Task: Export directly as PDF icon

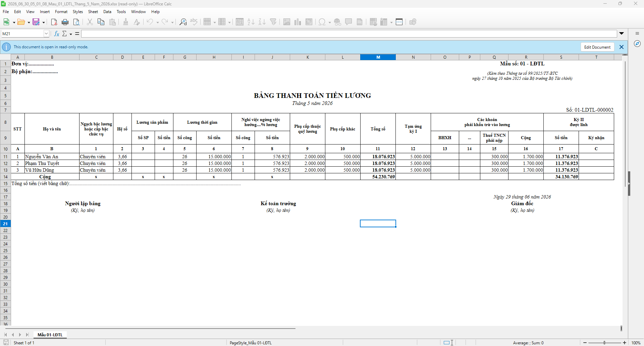Action: pyautogui.click(x=54, y=22)
